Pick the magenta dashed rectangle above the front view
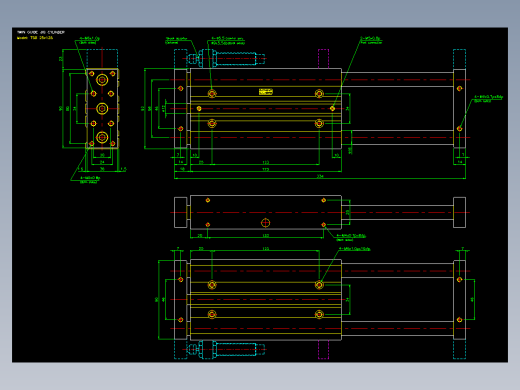The image size is (520, 390). coord(323,59)
